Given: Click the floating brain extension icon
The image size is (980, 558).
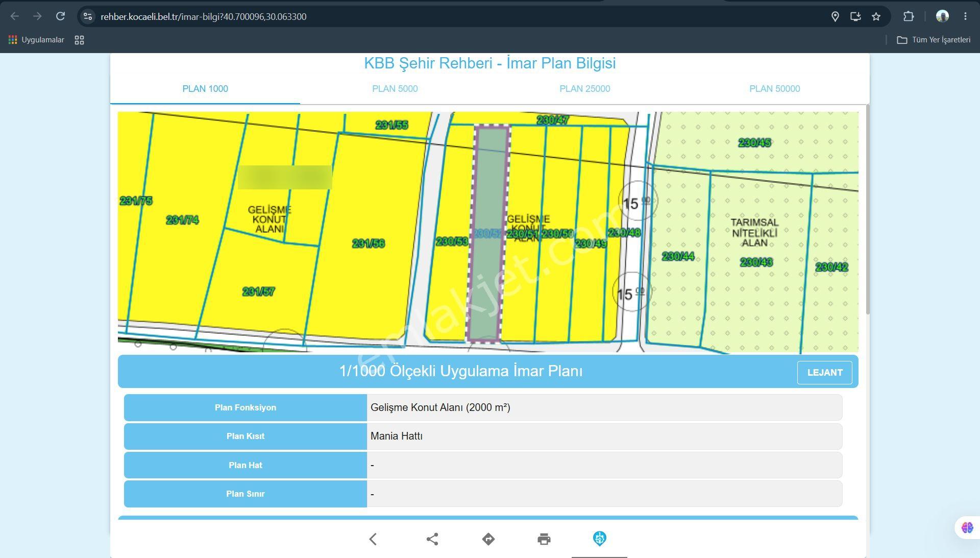Looking at the screenshot, I should (967, 527).
